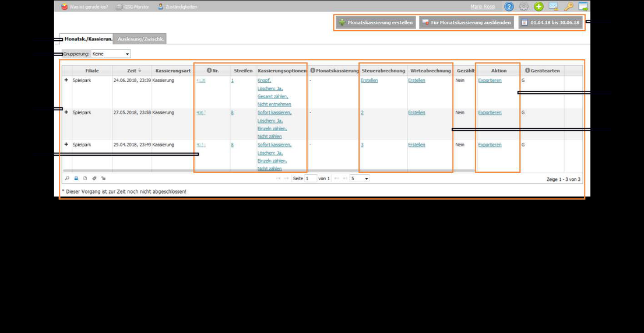Open Zuständigkeiten in the top bar
This screenshot has height=333, width=644.
pos(177,6)
